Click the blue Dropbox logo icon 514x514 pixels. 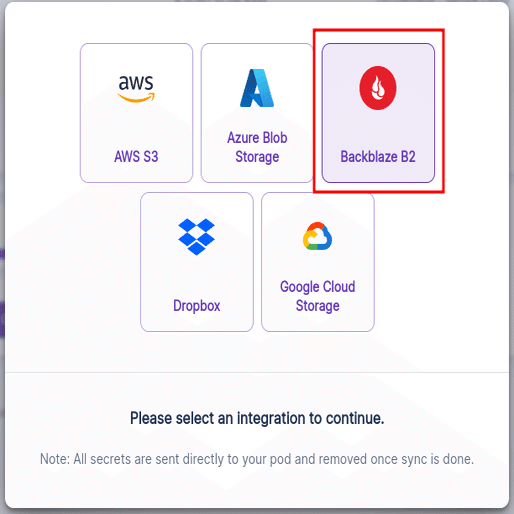click(197, 237)
